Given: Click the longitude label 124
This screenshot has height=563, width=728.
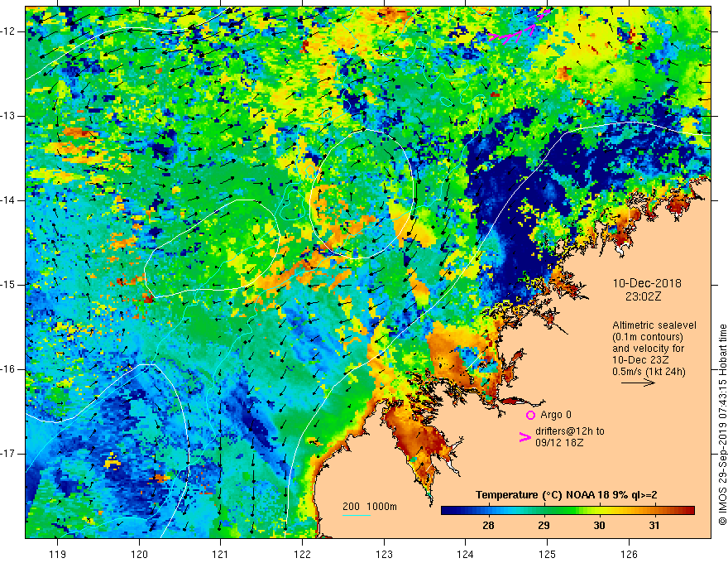Looking at the screenshot, I should tap(466, 554).
